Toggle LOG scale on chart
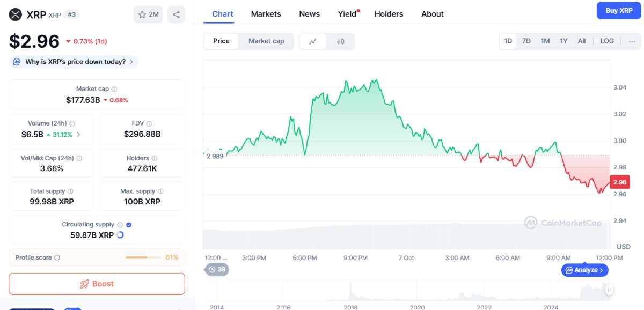The width and height of the screenshot is (644, 310). click(607, 41)
